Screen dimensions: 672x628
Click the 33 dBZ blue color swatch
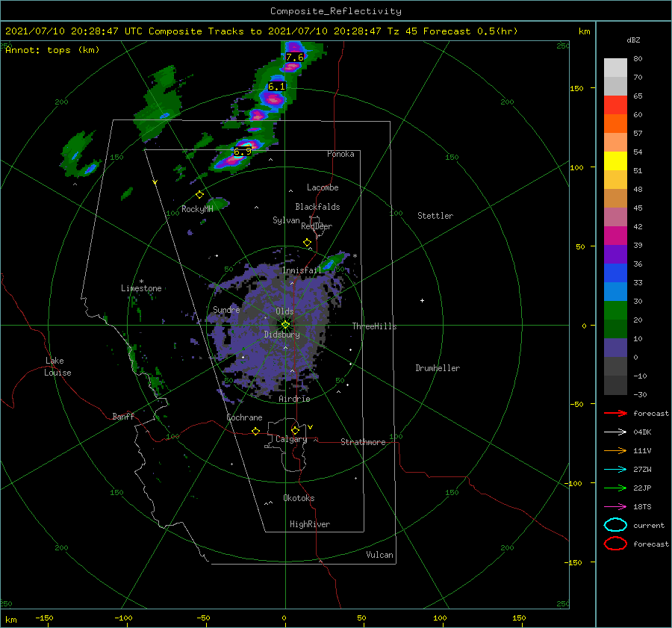pos(615,291)
